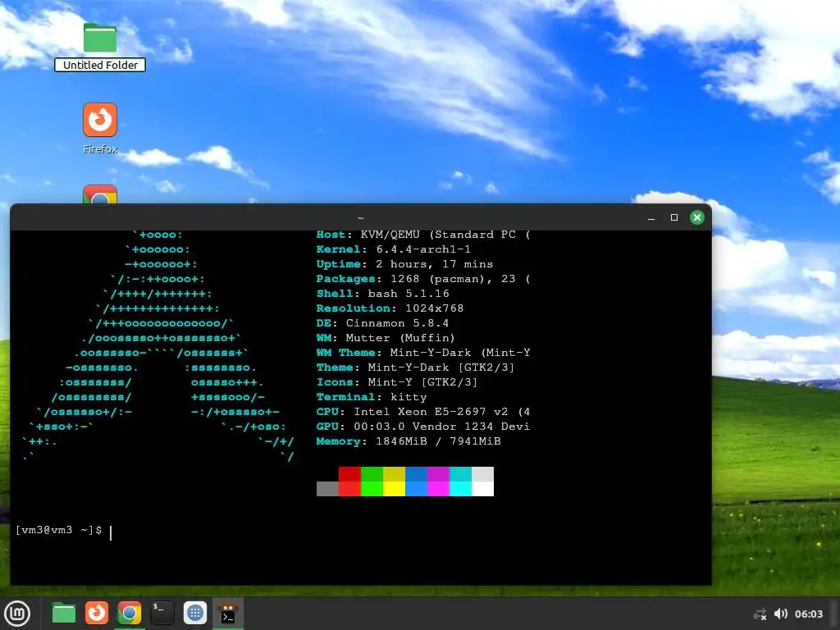Image resolution: width=840 pixels, height=630 pixels.
Task: Close the kitty terminal window
Action: (x=697, y=217)
